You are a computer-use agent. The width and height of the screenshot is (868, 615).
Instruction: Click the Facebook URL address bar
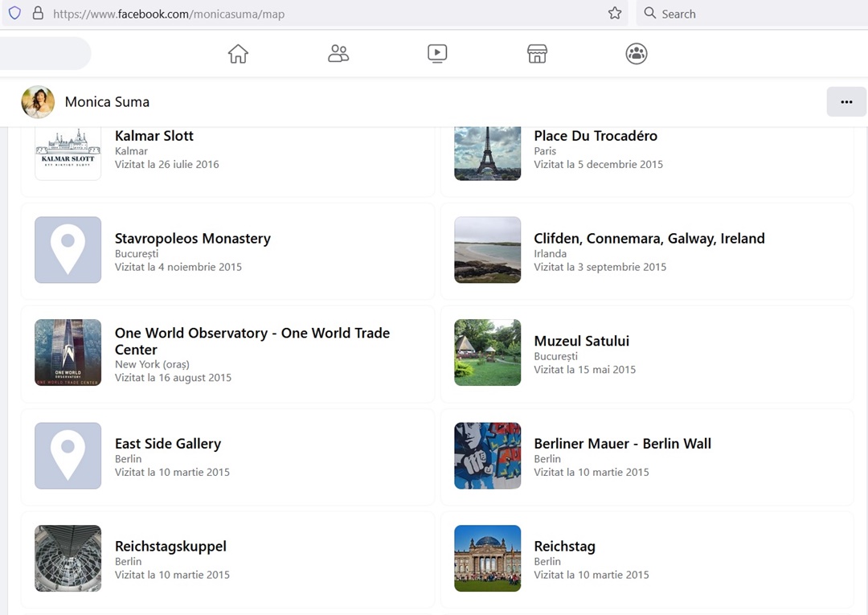(321, 14)
